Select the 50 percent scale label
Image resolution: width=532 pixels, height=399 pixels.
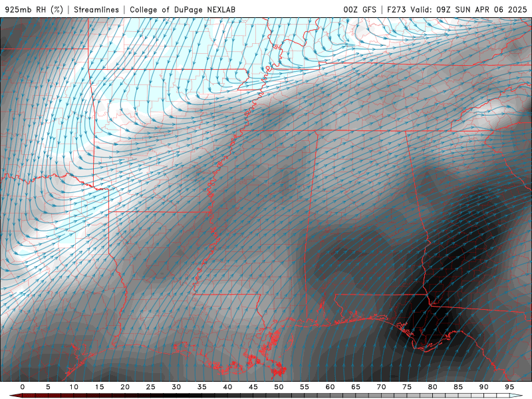(x=279, y=387)
